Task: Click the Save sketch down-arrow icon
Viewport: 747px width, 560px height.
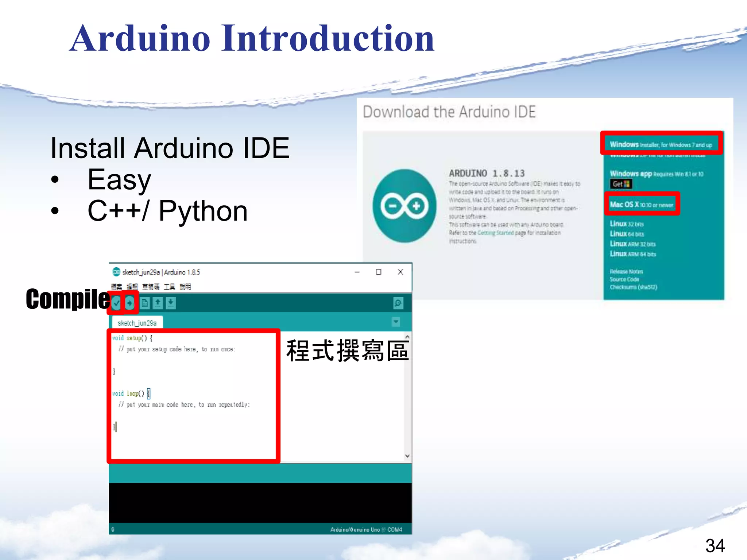Action: 171,303
